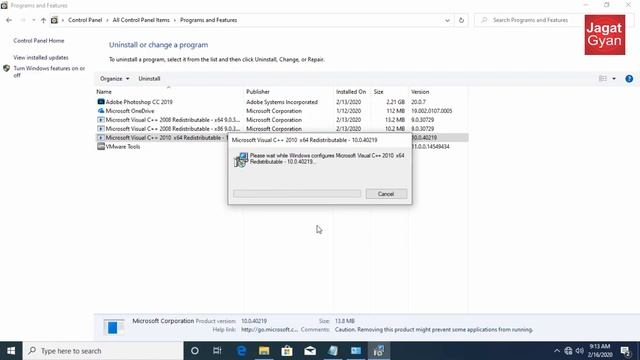Click the OneDrive cloud icon

click(101, 111)
